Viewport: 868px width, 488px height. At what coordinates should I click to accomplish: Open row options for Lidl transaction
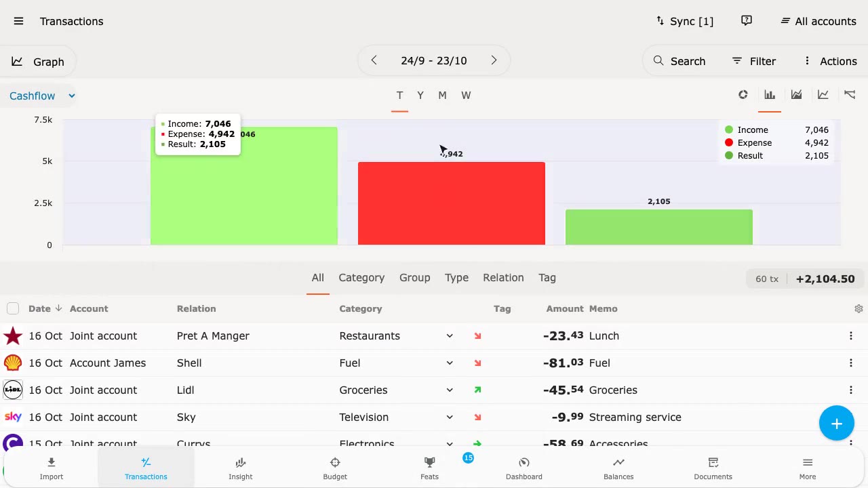[x=850, y=390]
